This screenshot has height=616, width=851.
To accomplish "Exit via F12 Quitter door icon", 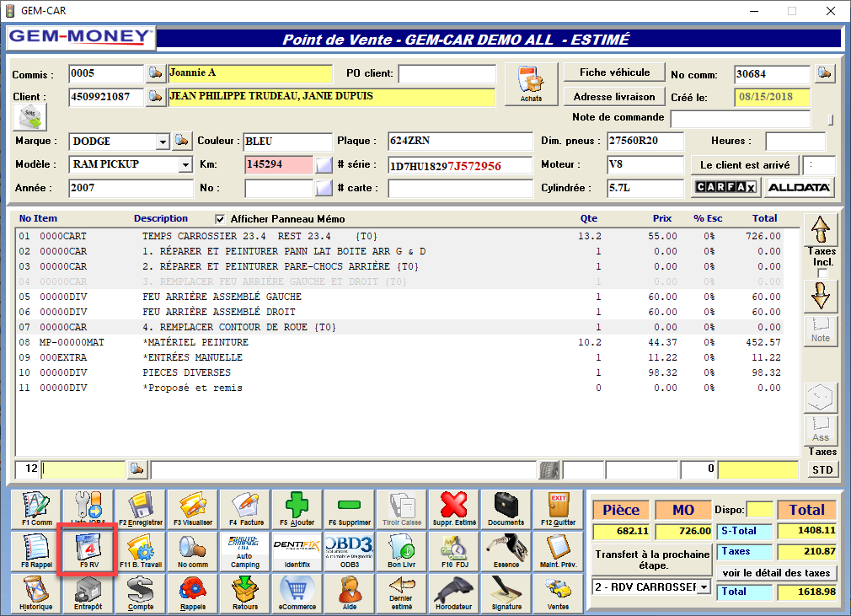I will pyautogui.click(x=559, y=509).
